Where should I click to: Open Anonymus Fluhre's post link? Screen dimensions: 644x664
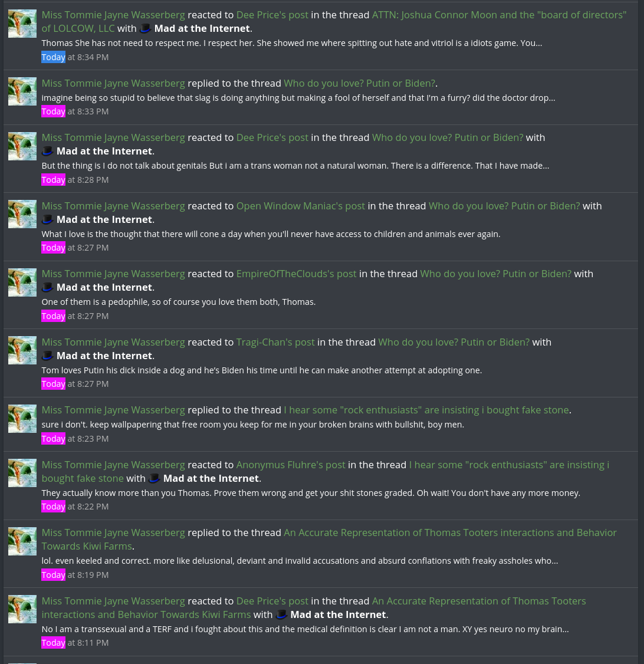(x=291, y=465)
